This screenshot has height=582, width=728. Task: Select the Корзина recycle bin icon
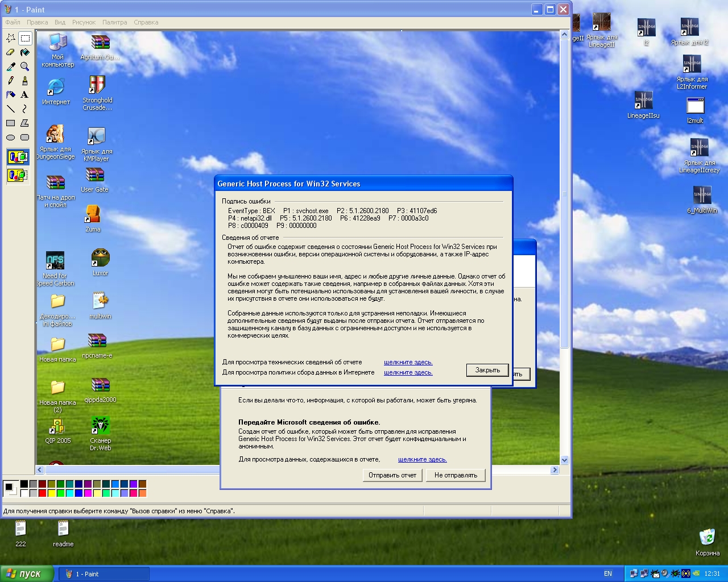point(707,542)
